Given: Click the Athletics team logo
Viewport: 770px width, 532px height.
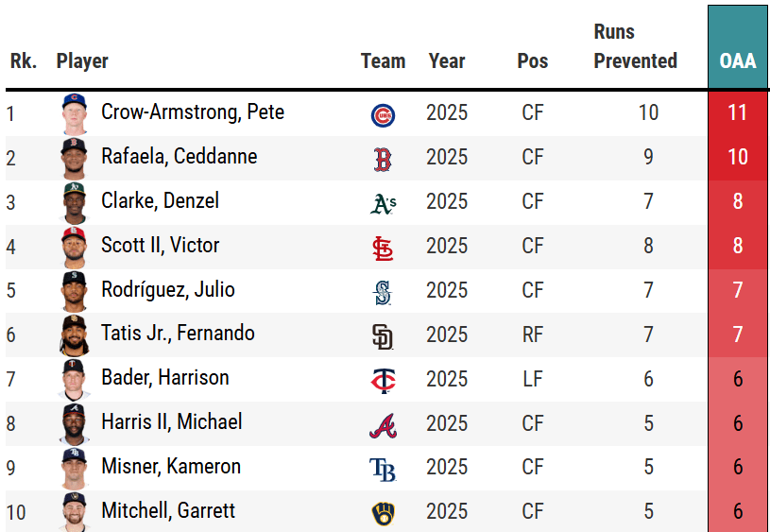Looking at the screenshot, I should pos(383,203).
